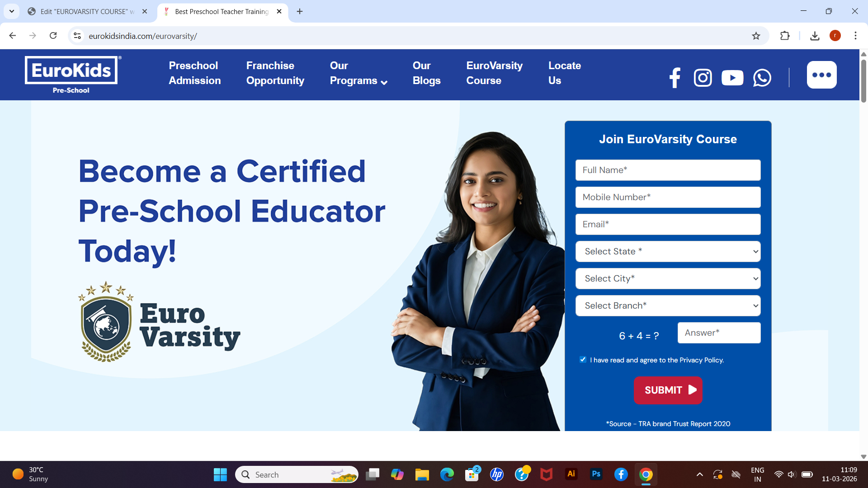The height and width of the screenshot is (488, 868).
Task: Bookmark this page with star icon
Action: click(x=756, y=36)
